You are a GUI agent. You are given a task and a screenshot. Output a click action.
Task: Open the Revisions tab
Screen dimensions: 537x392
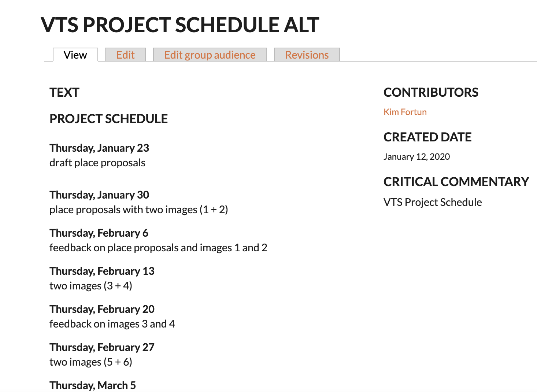point(307,55)
